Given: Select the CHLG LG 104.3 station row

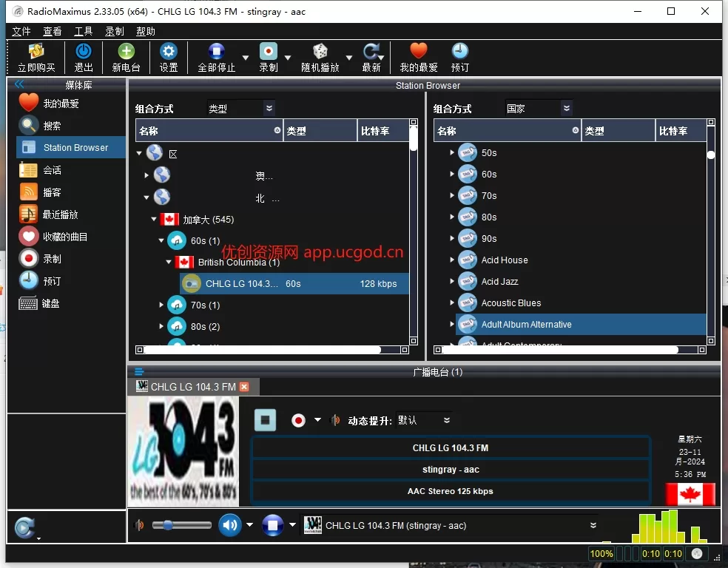Looking at the screenshot, I should point(294,283).
